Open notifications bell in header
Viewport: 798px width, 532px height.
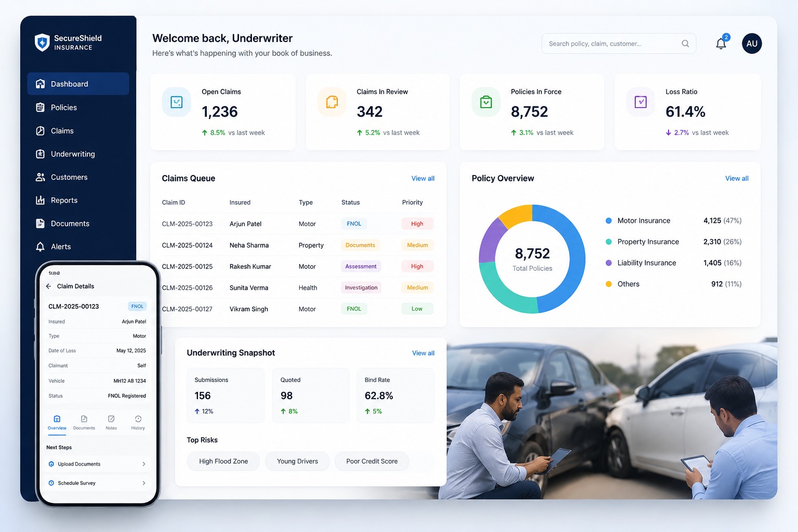click(x=721, y=44)
